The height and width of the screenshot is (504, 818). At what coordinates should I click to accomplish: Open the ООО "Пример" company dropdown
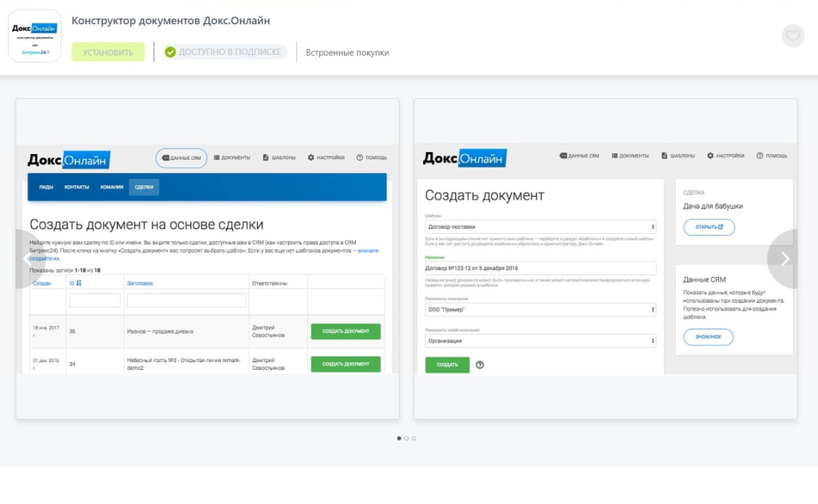point(541,309)
